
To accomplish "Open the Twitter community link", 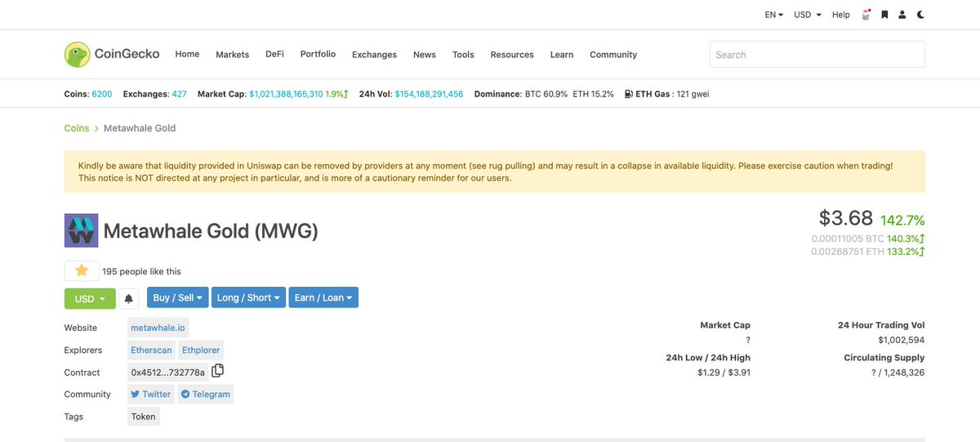I will pos(151,394).
